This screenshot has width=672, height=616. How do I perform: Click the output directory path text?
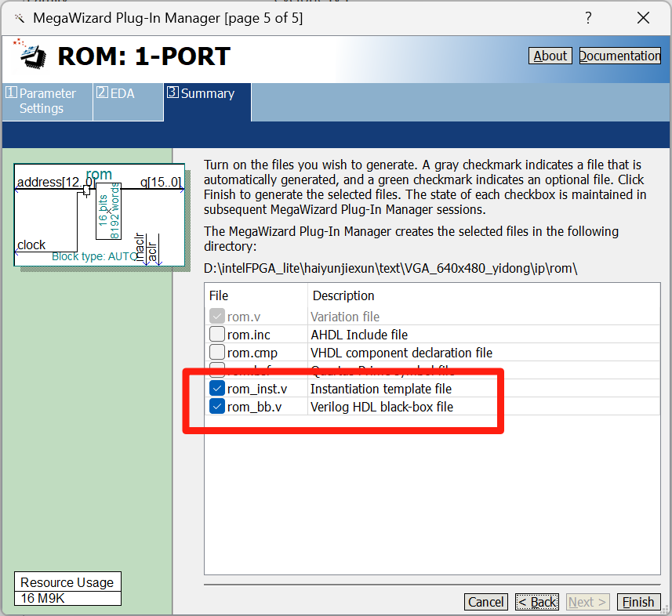point(390,269)
